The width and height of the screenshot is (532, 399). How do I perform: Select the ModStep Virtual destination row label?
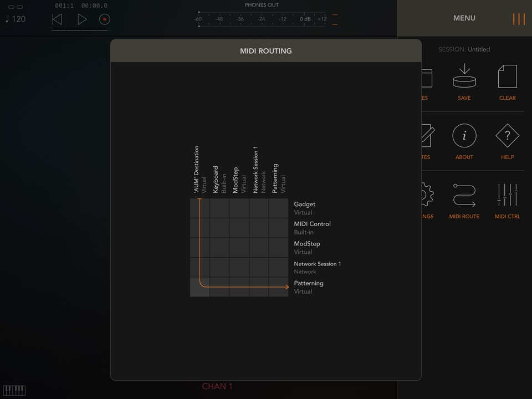(x=306, y=248)
